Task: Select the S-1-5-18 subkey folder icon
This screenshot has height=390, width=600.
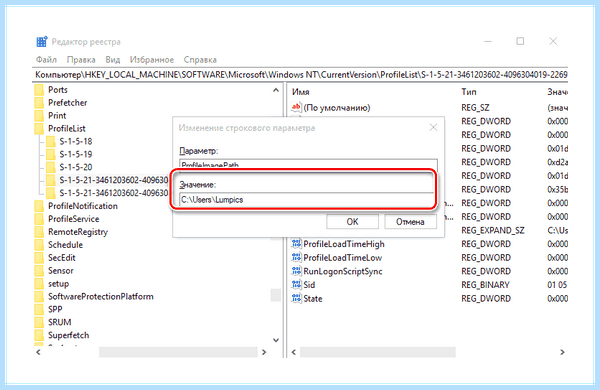Action: pos(51,142)
